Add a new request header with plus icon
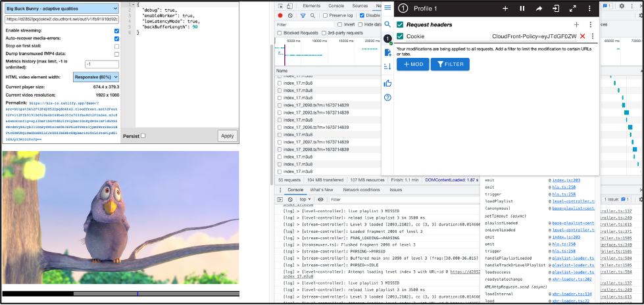Viewport: 644px width, 305px height. [x=576, y=24]
